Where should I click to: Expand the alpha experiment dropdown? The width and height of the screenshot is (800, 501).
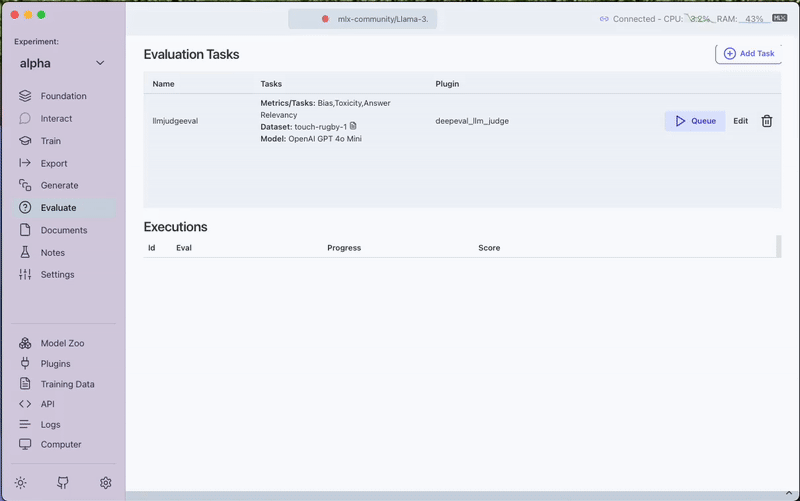tap(100, 63)
